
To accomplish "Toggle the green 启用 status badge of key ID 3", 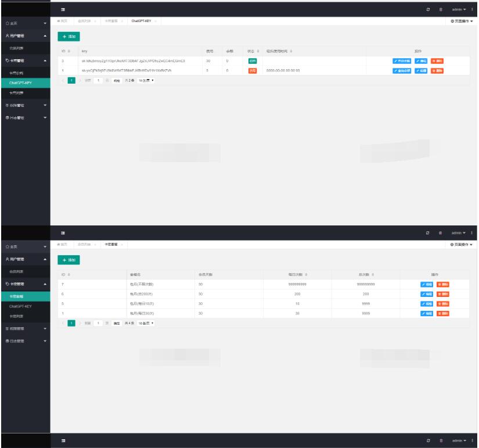I will point(252,61).
